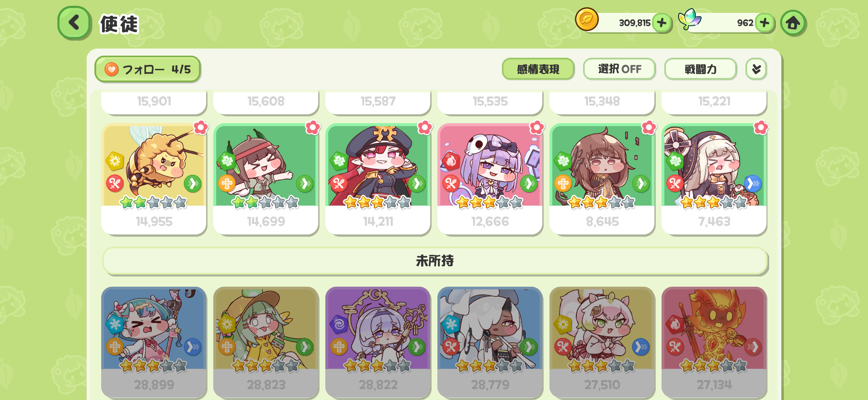
Task: Tap the rainbow crystal leaf icon
Action: click(x=689, y=19)
